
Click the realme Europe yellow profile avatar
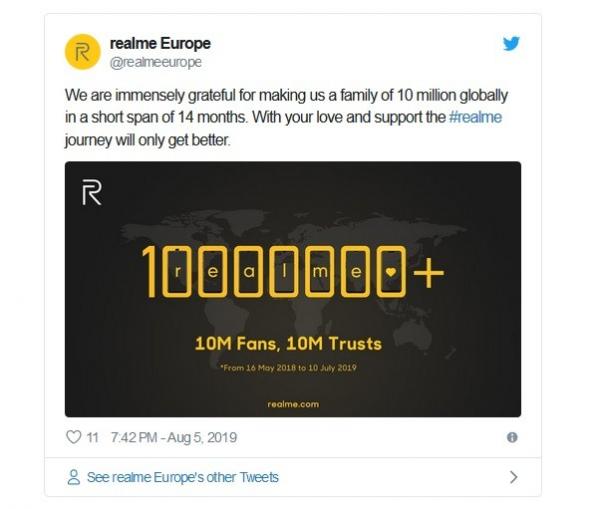pos(82,52)
